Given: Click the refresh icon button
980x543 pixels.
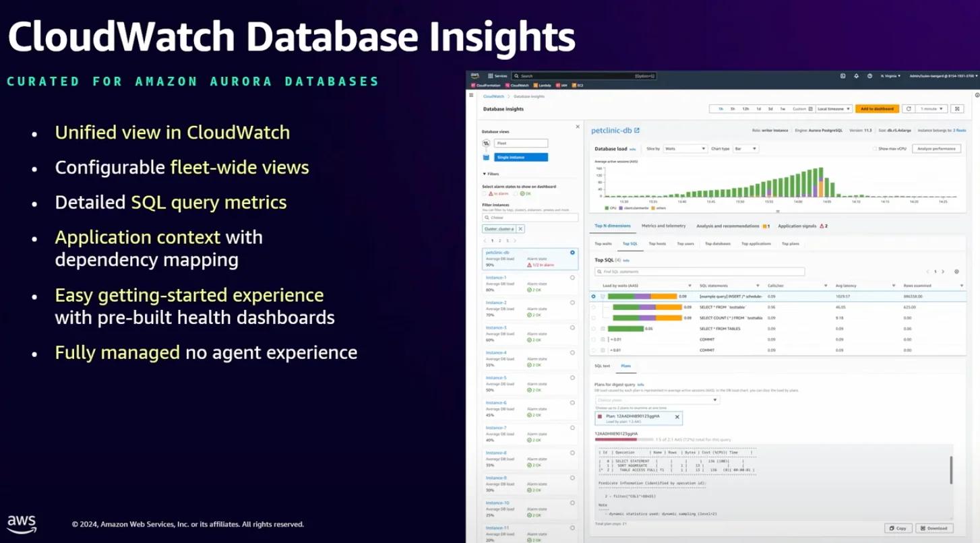Looking at the screenshot, I should (x=909, y=108).
